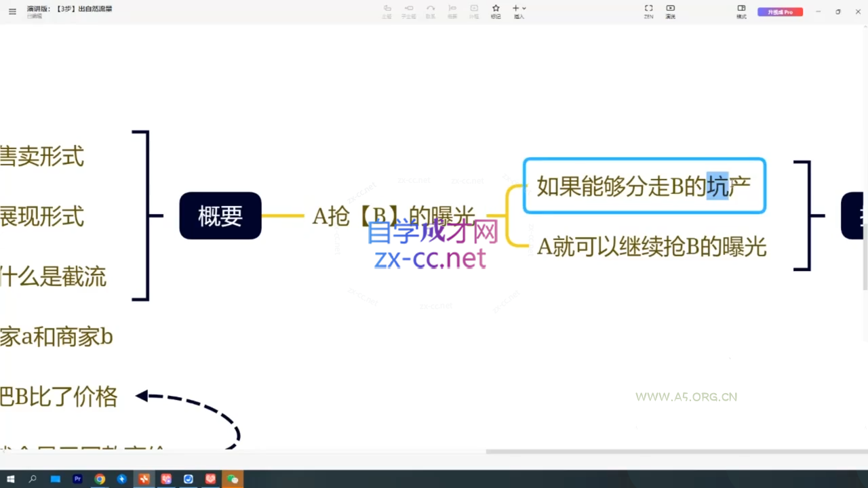Select the highlighted topic 如果能够分走B的坑产
Screen dimensions: 868x488
(x=644, y=186)
